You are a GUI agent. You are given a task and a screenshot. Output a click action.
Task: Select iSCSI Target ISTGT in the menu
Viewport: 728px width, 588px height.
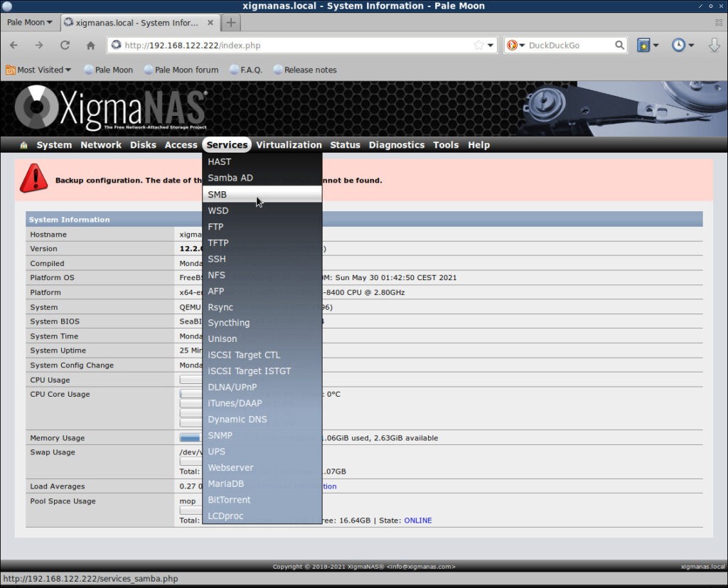click(262, 371)
